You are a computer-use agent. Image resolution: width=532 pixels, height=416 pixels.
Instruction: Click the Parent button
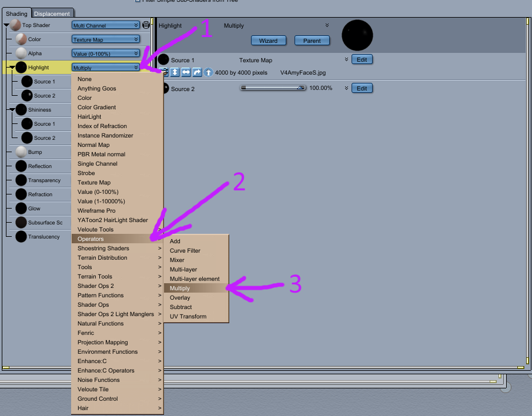[x=312, y=41]
